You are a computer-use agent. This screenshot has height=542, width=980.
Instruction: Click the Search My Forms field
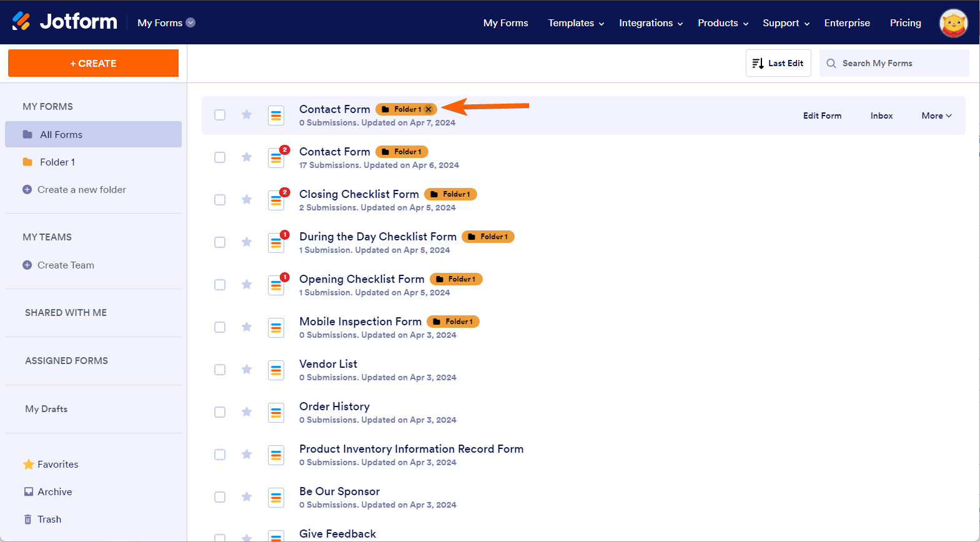coord(899,63)
